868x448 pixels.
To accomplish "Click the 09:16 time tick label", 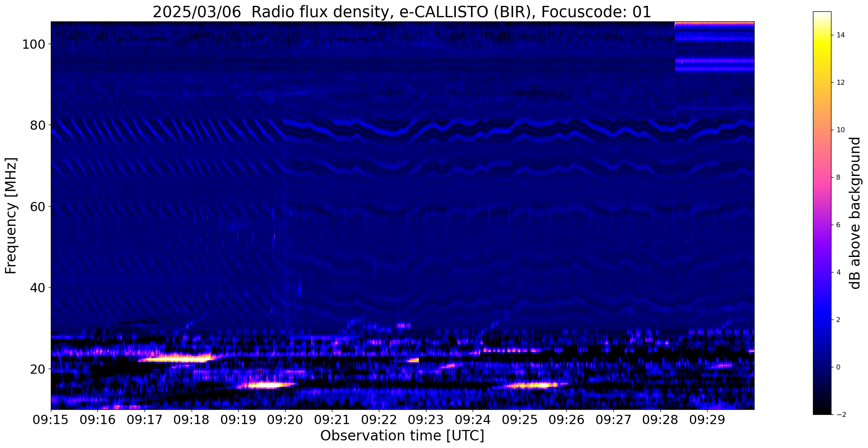I will point(98,420).
